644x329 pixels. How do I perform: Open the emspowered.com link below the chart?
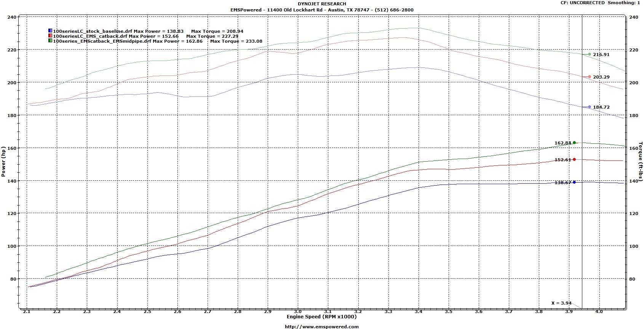point(322,326)
